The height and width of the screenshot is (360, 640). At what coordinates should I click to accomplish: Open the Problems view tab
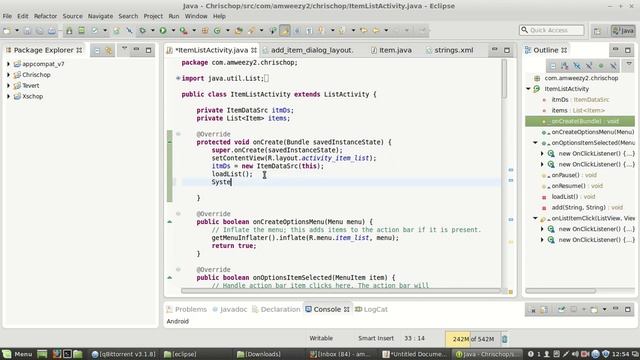pos(187,309)
